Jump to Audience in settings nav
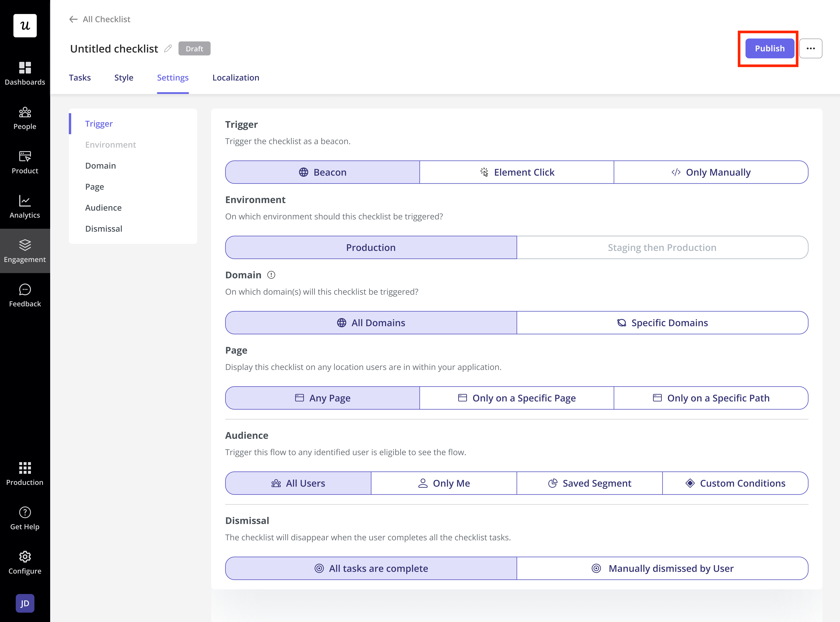Viewport: 840px width, 622px height. point(104,208)
